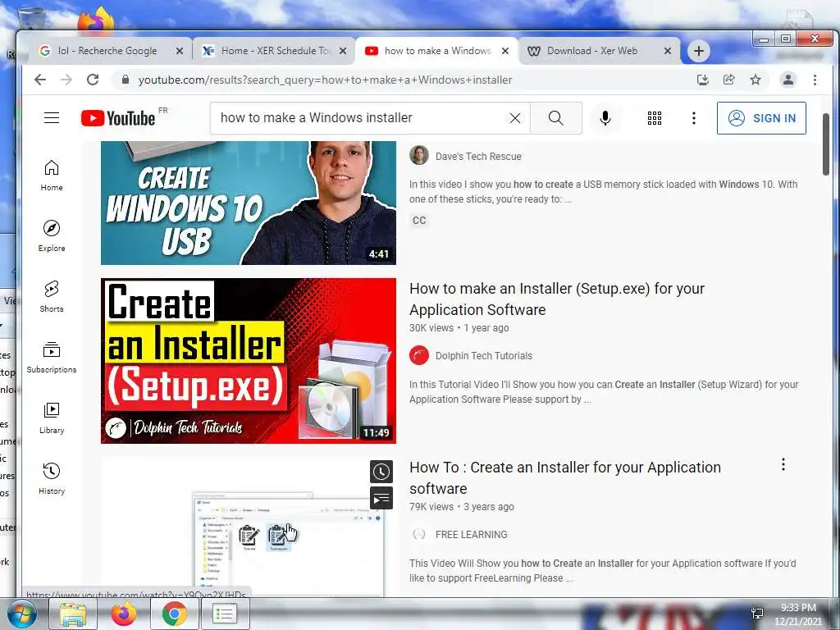Viewport: 840px width, 630px height.
Task: Open the Chrome profile avatar icon
Action: click(788, 80)
